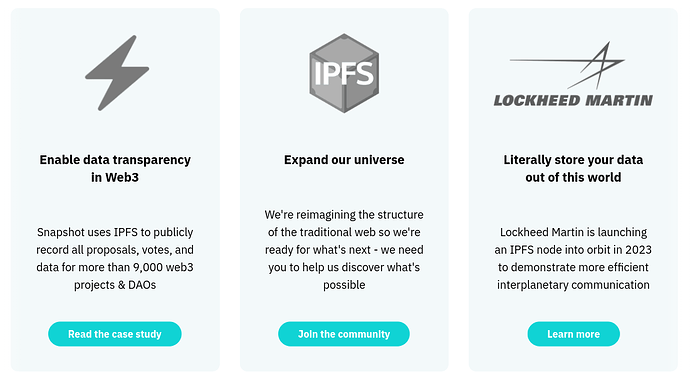690x379 pixels.
Task: Click the white IPFS letters inside the cube
Action: pos(344,74)
